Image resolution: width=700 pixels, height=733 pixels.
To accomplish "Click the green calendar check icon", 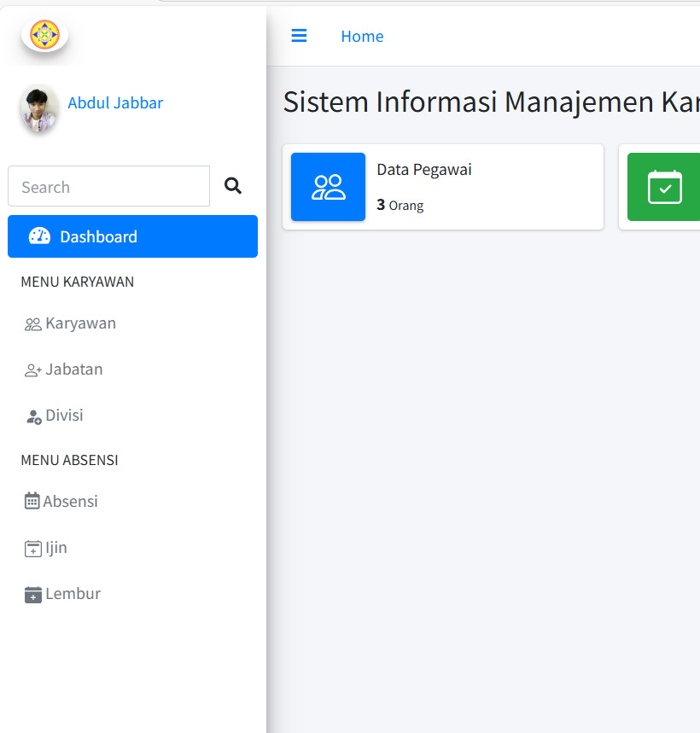I will [664, 187].
